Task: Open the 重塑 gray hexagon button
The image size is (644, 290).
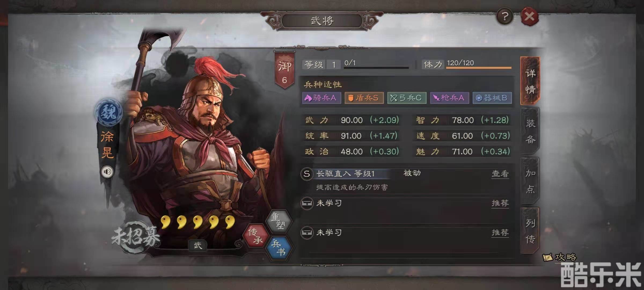Action: coord(279,221)
